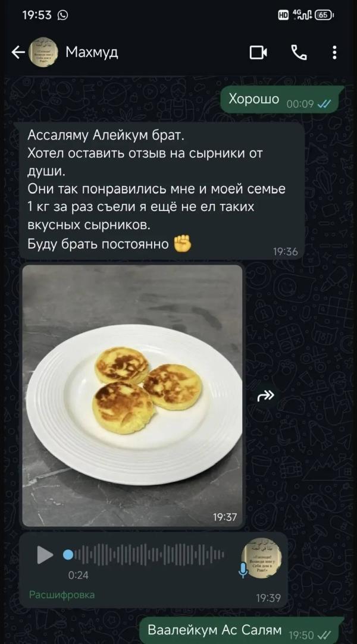Open Махмуд's profile picture in header
357x644 pixels.
coord(43,52)
